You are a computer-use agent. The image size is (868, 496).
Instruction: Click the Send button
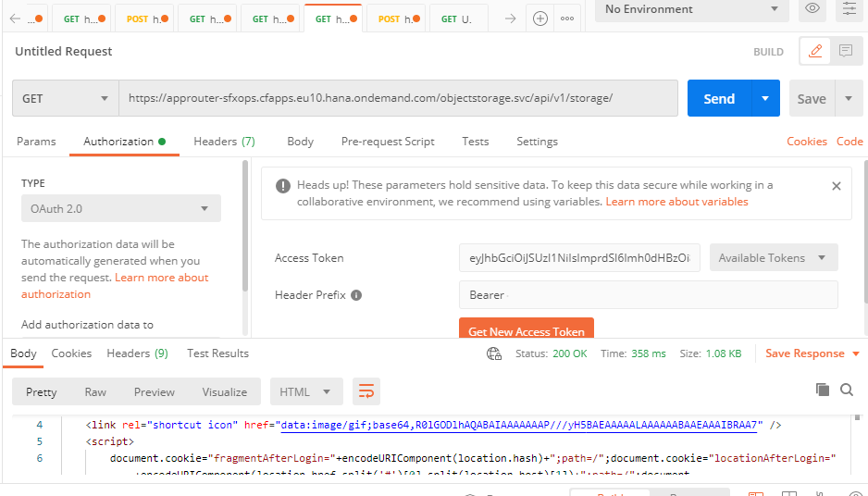(719, 98)
